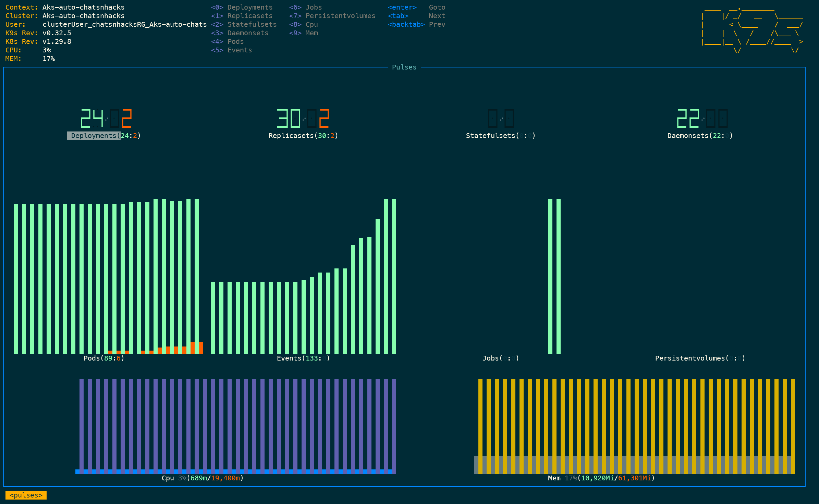The height and width of the screenshot is (504, 819).
Task: Click the Persistentvolumes(0:0) label
Action: (x=700, y=358)
